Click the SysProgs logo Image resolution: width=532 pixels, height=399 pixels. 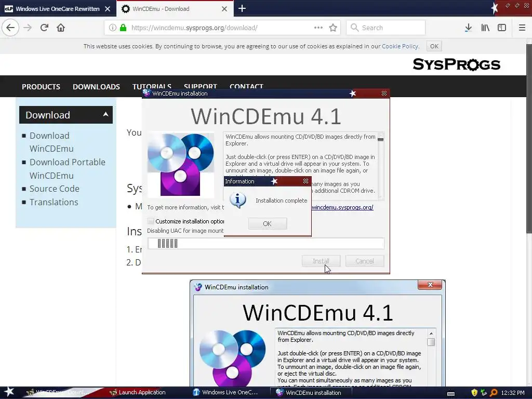coord(456,64)
